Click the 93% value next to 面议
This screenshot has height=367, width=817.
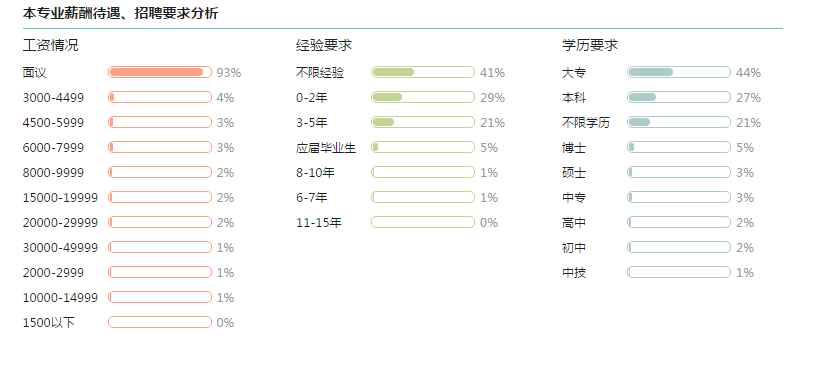click(229, 73)
